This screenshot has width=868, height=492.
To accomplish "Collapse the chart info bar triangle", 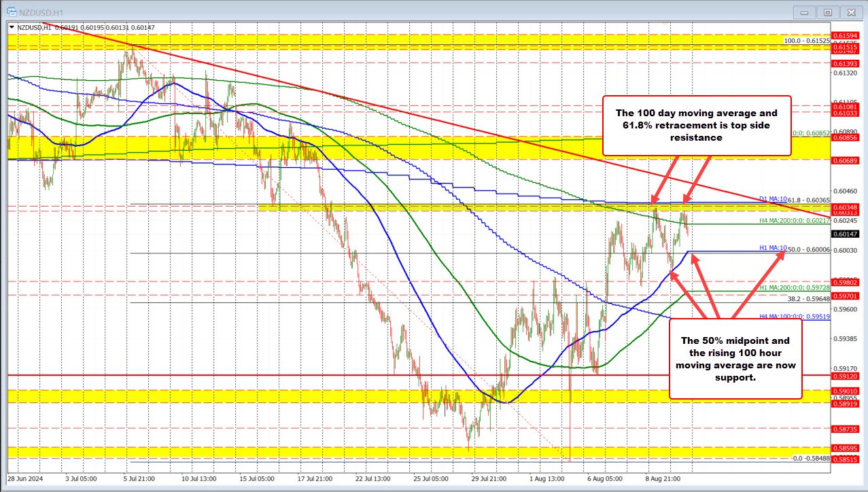I will tap(11, 27).
